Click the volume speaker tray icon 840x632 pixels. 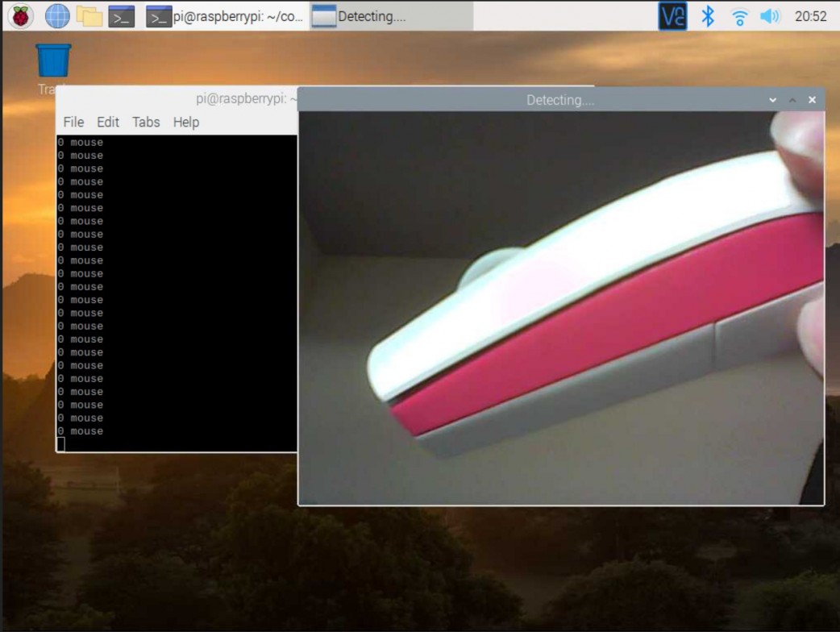(x=770, y=16)
